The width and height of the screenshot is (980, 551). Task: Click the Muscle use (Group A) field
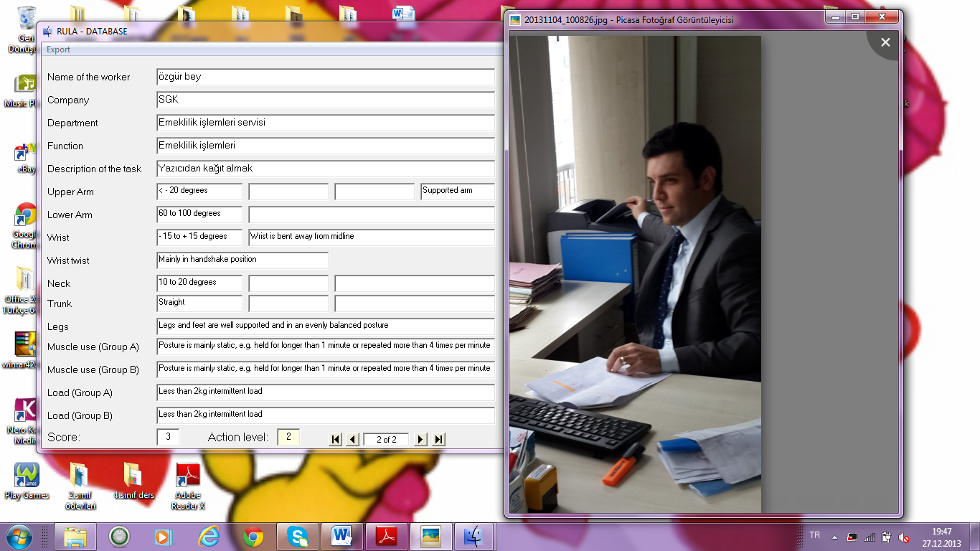coord(326,347)
